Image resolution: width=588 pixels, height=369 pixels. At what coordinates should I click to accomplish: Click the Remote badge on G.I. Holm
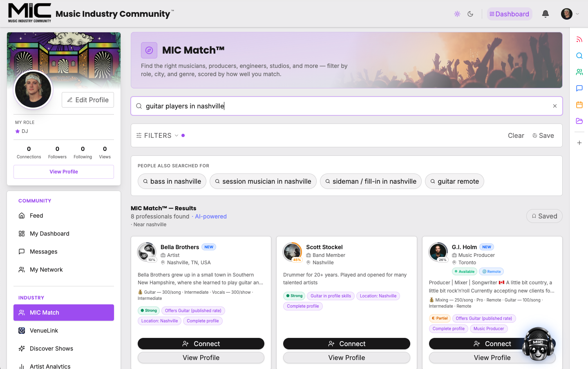point(492,272)
